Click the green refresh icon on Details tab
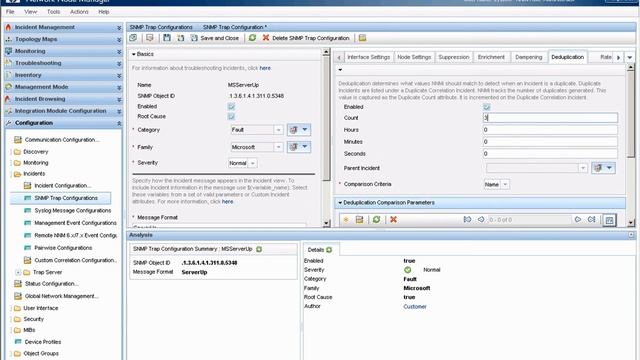 click(x=329, y=250)
